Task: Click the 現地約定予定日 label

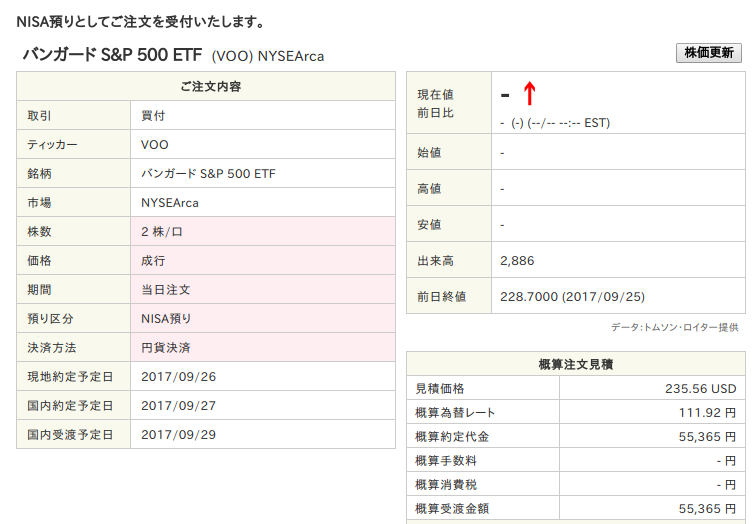Action: coord(70,377)
